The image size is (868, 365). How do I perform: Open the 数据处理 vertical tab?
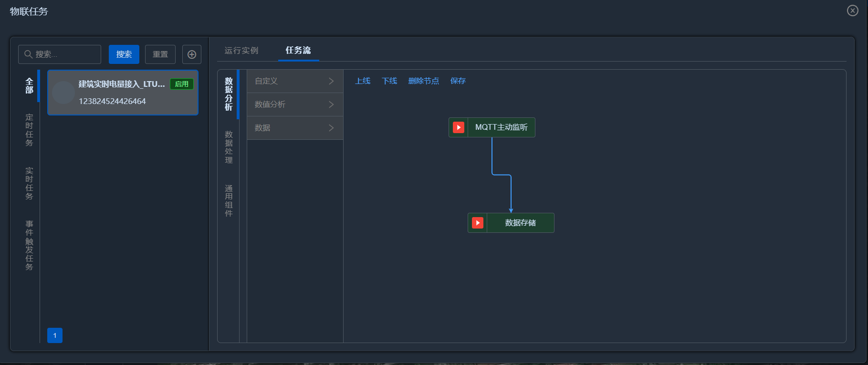coord(229,147)
